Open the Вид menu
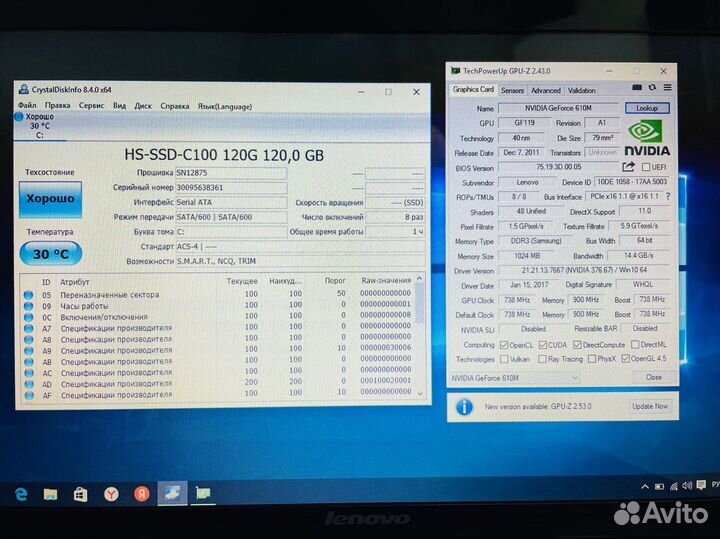This screenshot has width=720, height=539. tap(119, 106)
